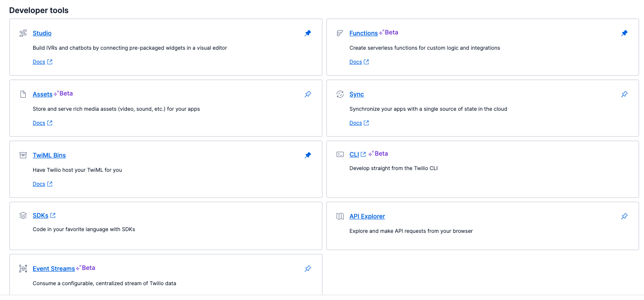
Task: Click the Functions card icon
Action: [x=340, y=33]
